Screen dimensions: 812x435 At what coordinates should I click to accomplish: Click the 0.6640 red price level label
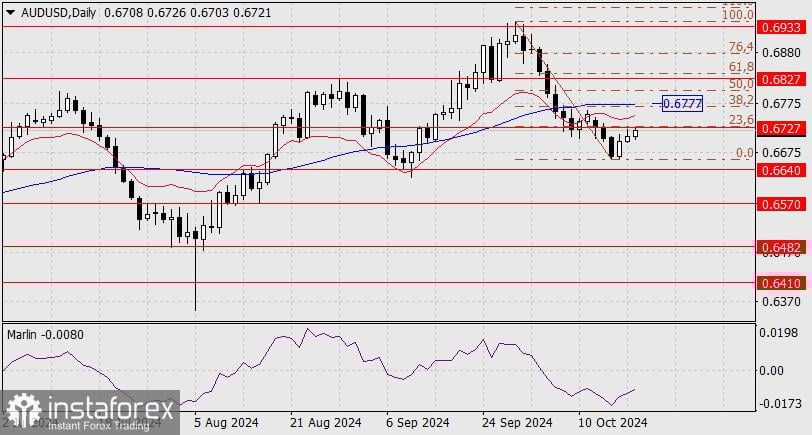point(782,170)
